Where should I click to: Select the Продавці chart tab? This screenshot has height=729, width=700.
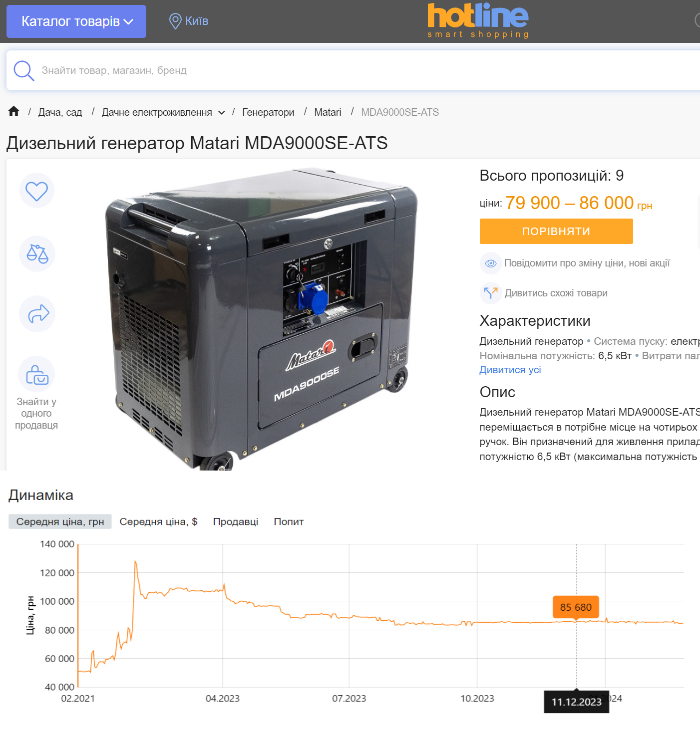(236, 521)
